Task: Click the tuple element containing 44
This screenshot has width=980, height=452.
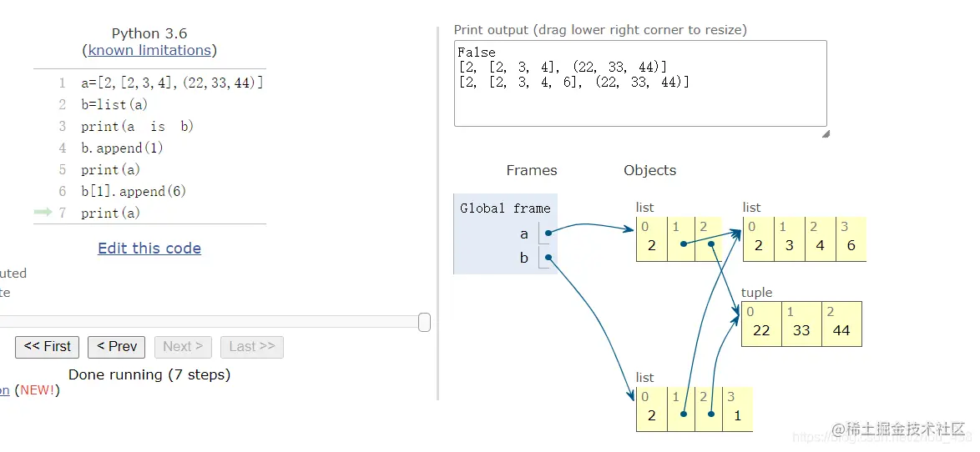Action: tap(841, 329)
